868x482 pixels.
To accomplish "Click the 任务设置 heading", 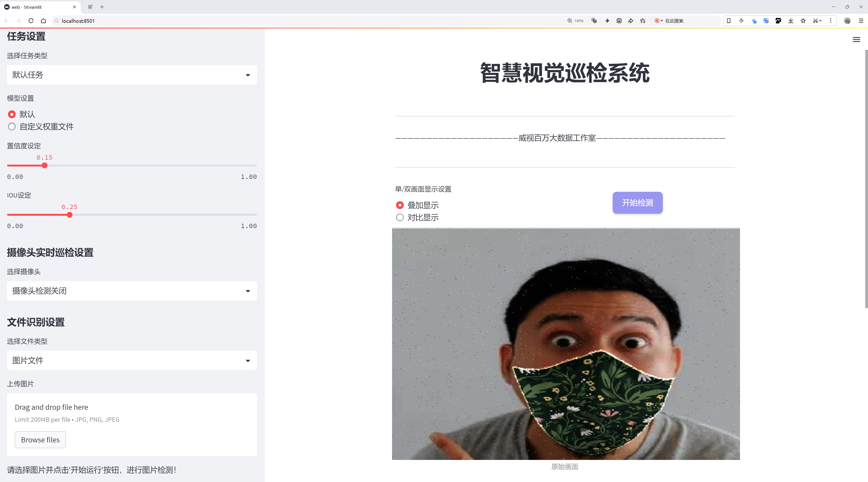I will pyautogui.click(x=26, y=36).
